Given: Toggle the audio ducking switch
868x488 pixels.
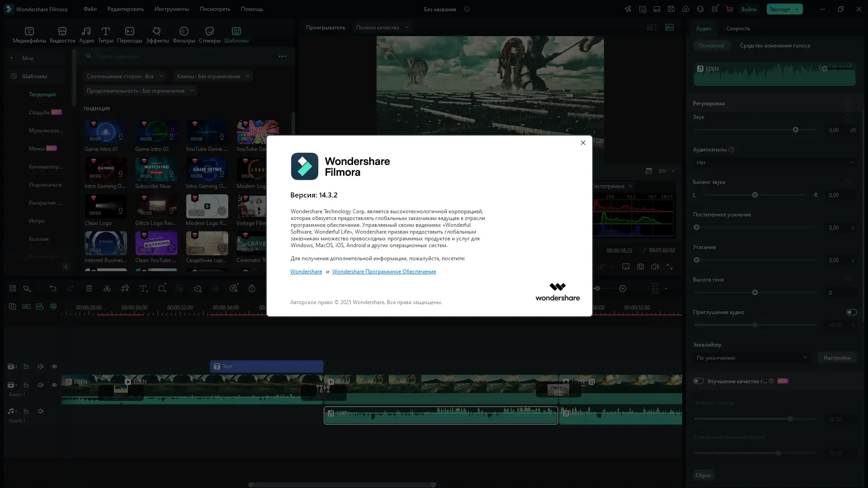Looking at the screenshot, I should pos(851,312).
